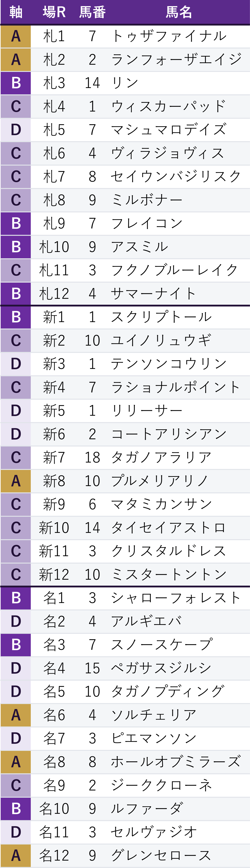Click horse number 15 in the 名4 row

92,668
